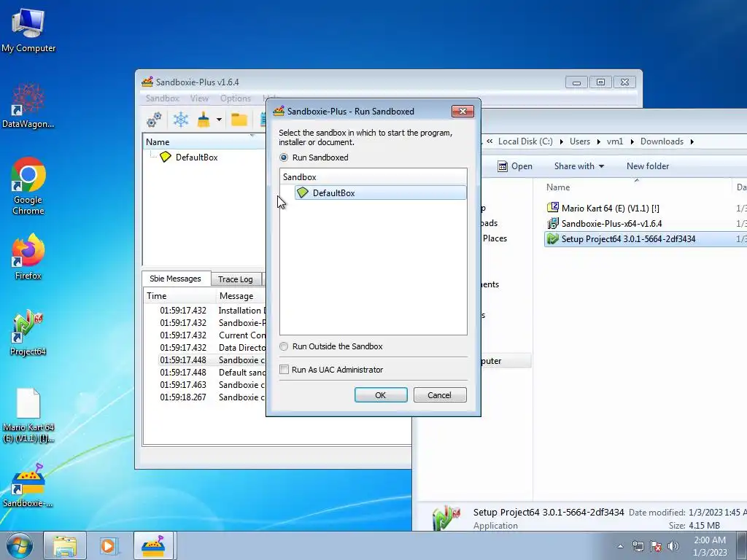Open My Computer desktop icon
This screenshot has height=560, width=747.
tap(28, 31)
